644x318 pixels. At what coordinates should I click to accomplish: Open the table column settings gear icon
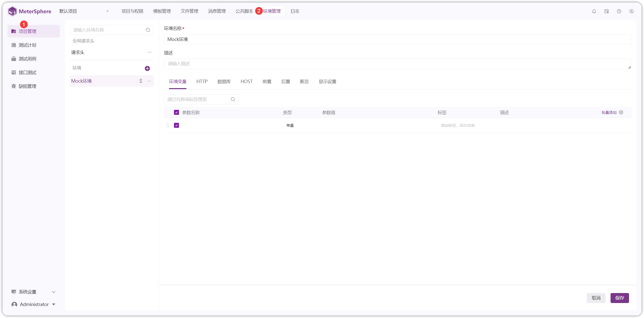621,113
